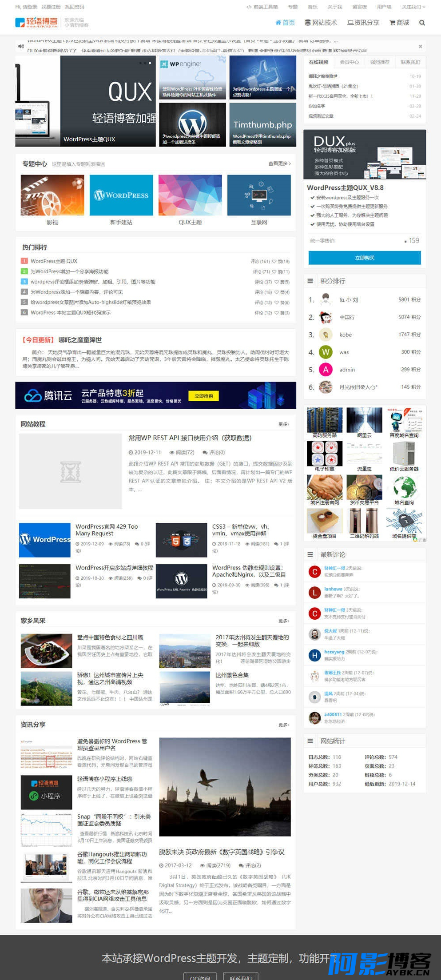
Task: Open the 哪吒之魔童降世 daily update title
Action: (80, 340)
